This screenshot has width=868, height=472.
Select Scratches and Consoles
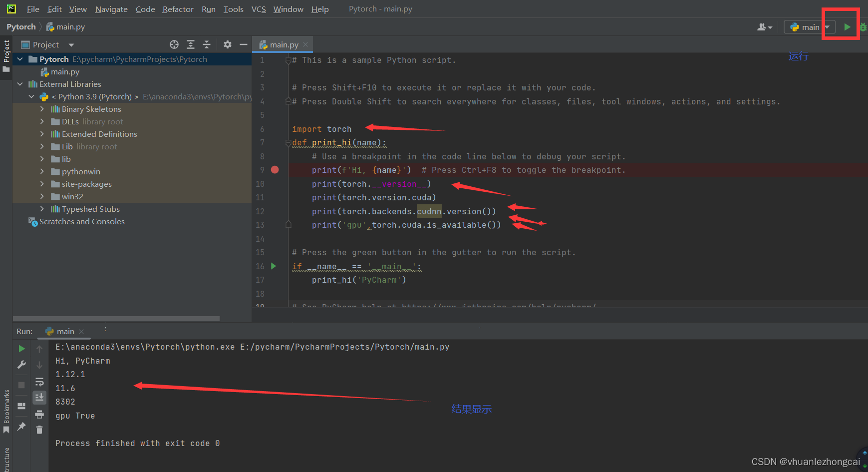tap(77, 222)
